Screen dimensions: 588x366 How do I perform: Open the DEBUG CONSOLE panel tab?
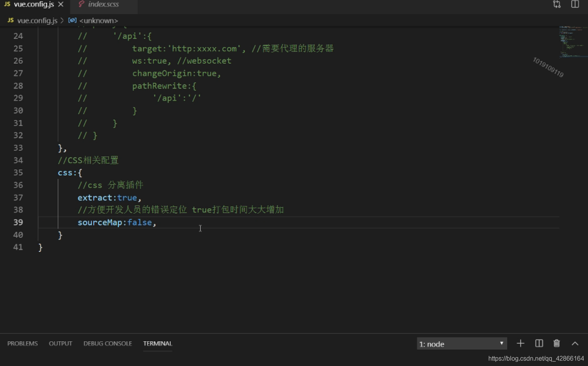(107, 343)
